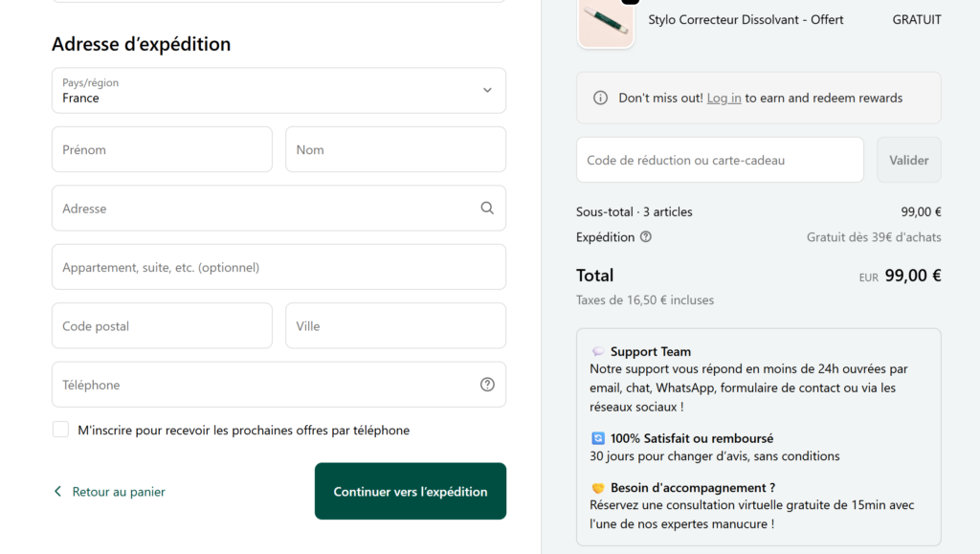Click the Support Team speech bubble icon
980x554 pixels.
[x=600, y=351]
